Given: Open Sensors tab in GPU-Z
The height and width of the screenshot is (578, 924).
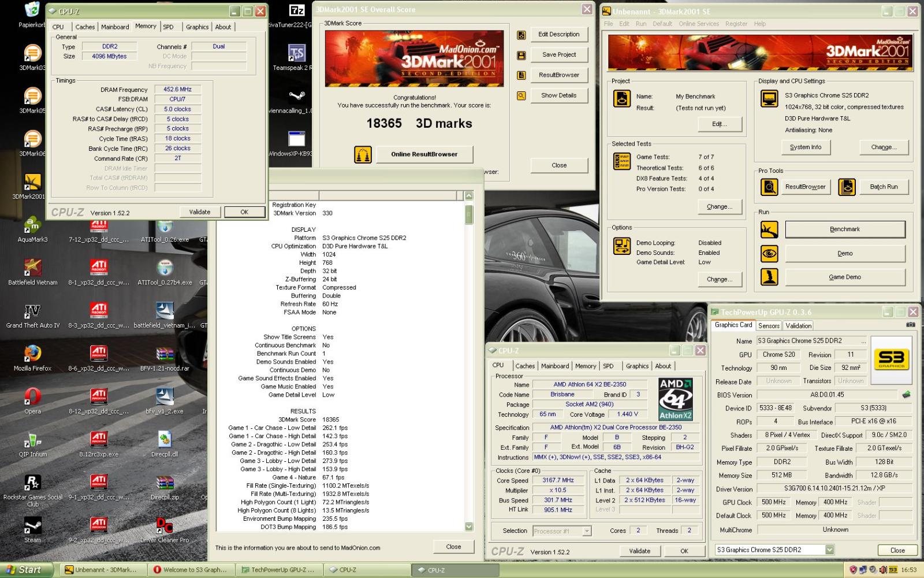Looking at the screenshot, I should tap(769, 326).
